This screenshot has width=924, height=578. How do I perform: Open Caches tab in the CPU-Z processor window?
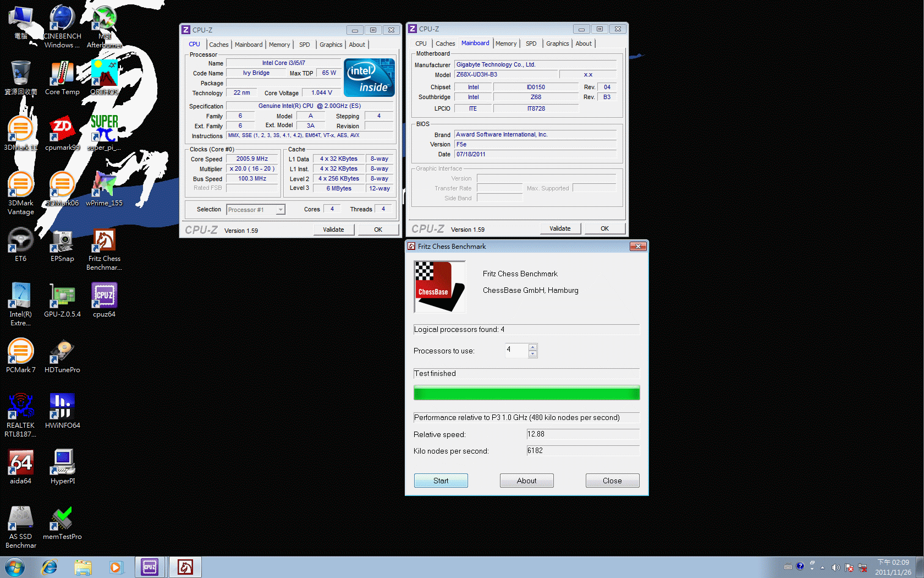coord(218,45)
